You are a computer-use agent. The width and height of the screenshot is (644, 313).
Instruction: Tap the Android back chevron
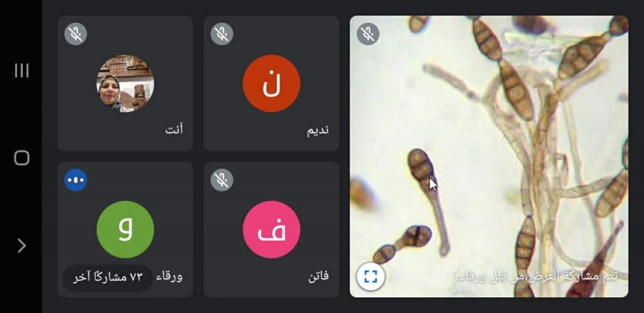coord(21,246)
